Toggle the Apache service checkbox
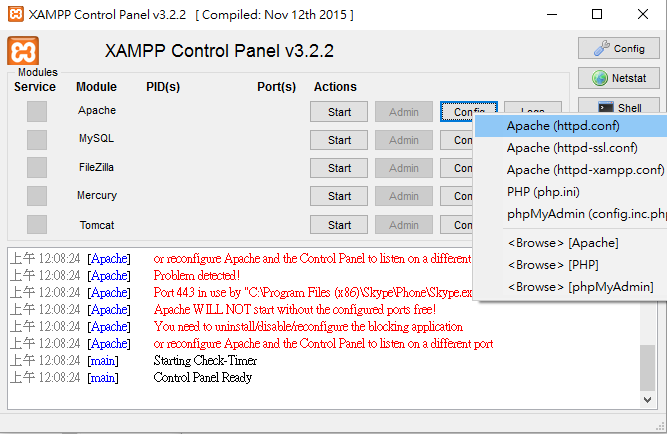Image resolution: width=667 pixels, height=434 pixels. (37, 111)
